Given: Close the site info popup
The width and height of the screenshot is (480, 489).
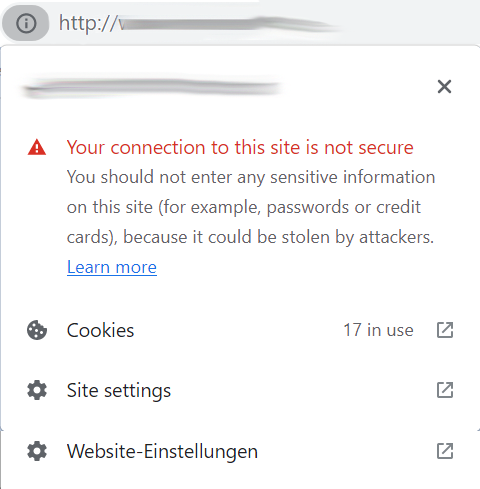Looking at the screenshot, I should (444, 87).
